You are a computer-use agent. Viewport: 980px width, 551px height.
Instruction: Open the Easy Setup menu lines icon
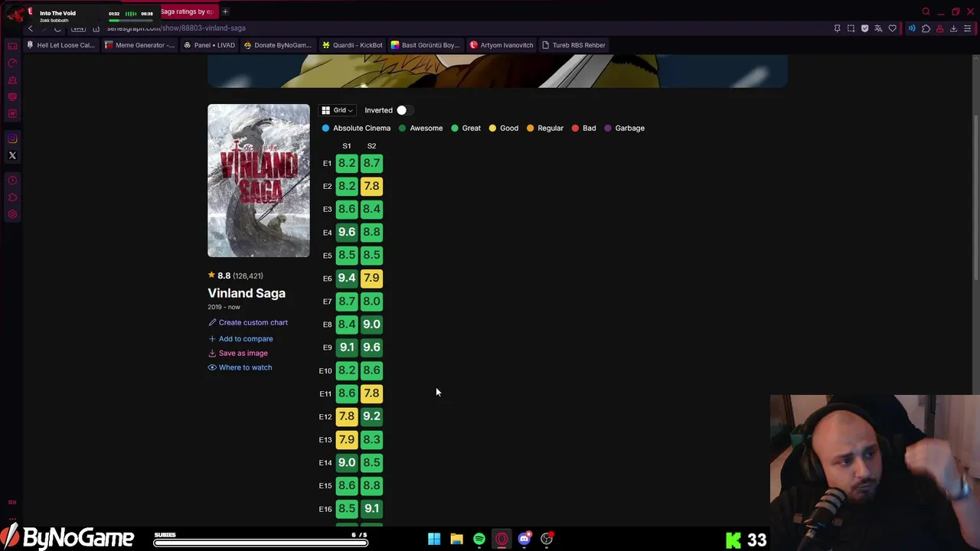point(967,28)
